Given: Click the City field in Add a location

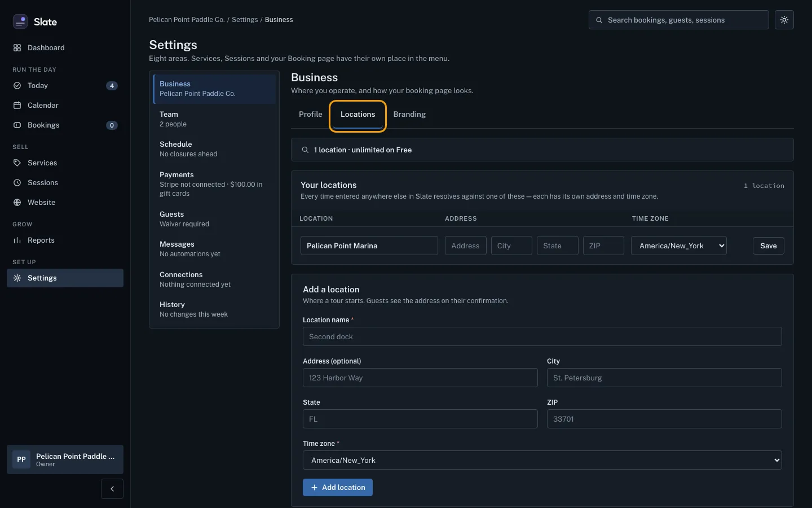Looking at the screenshot, I should pyautogui.click(x=664, y=378).
